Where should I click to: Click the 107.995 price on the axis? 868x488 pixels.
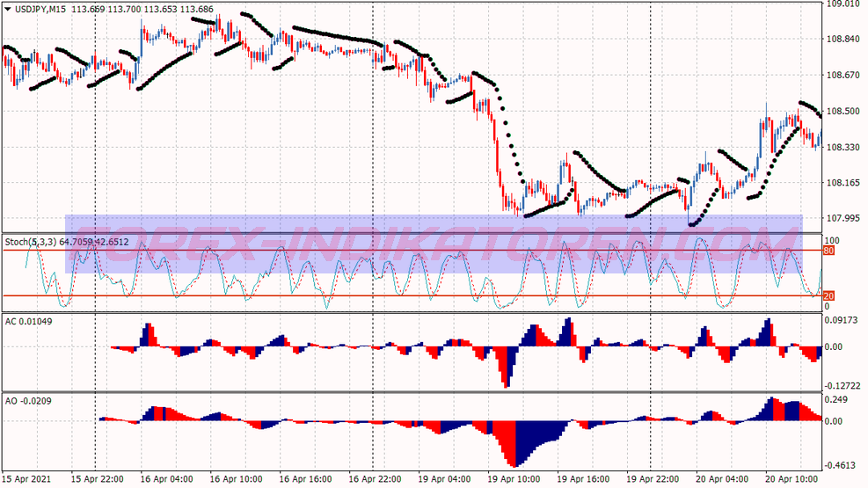842,219
